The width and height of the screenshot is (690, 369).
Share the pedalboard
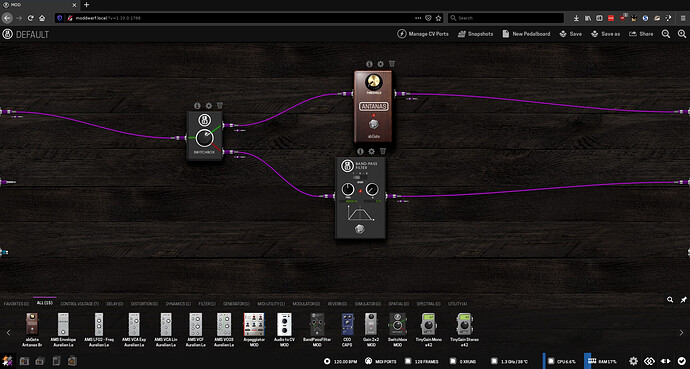point(641,34)
